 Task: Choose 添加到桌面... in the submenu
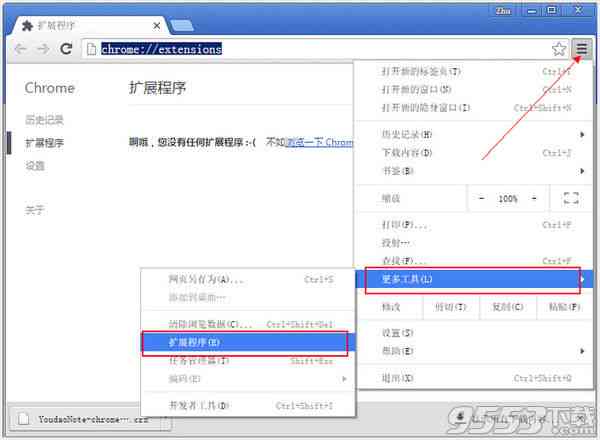(249, 297)
